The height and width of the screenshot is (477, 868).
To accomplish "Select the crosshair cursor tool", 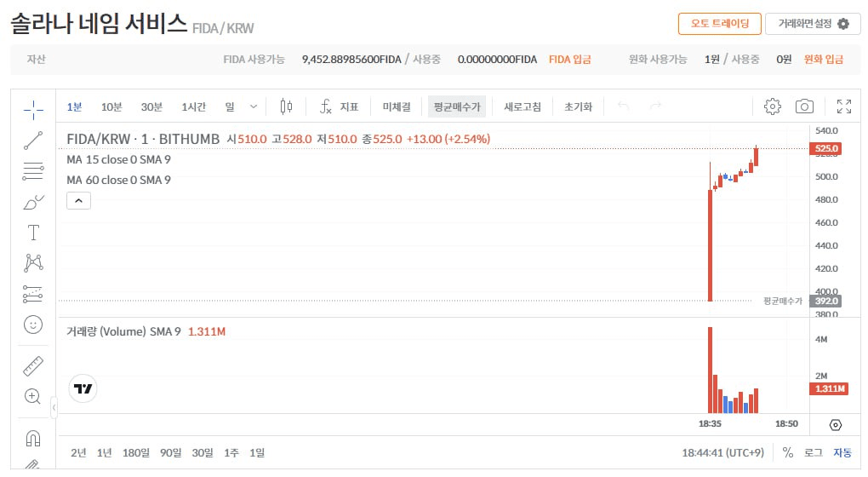I will click(33, 110).
